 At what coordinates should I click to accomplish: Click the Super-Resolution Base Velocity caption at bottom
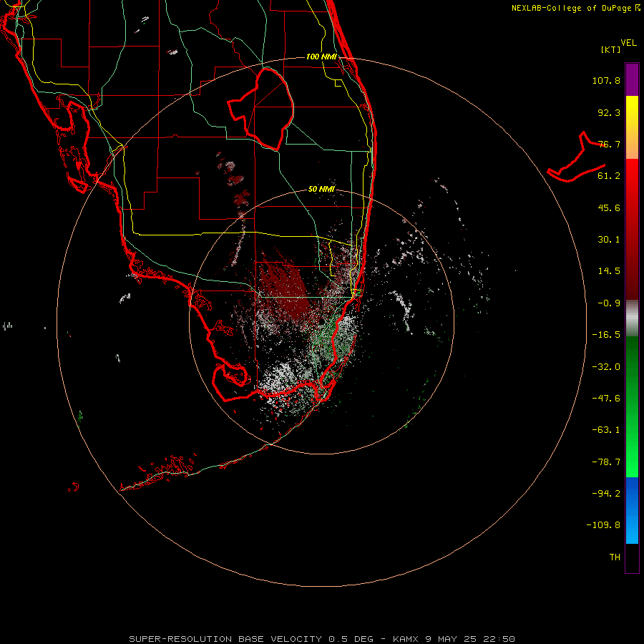322,639
